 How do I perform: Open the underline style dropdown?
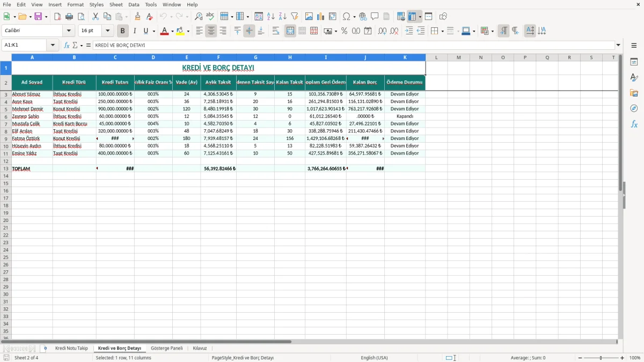pos(153,31)
